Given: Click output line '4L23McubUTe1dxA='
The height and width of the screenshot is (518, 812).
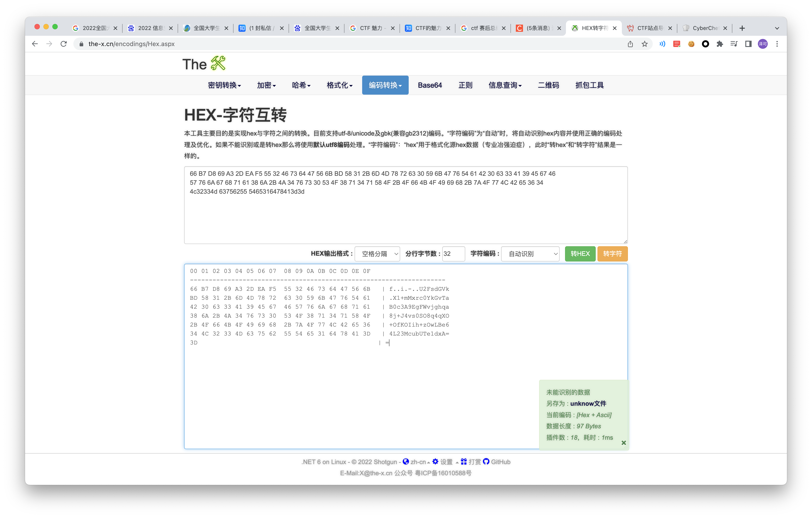Looking at the screenshot, I should pos(419,333).
